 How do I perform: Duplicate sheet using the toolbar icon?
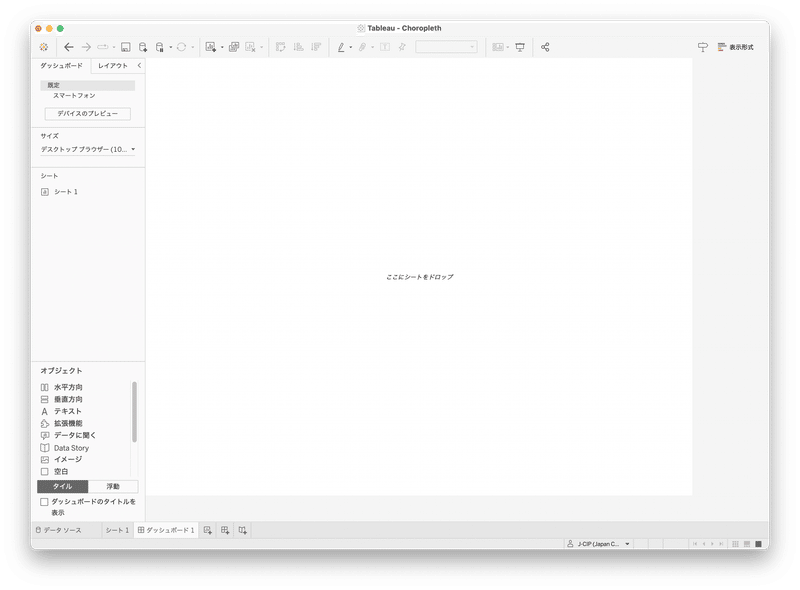[x=234, y=47]
